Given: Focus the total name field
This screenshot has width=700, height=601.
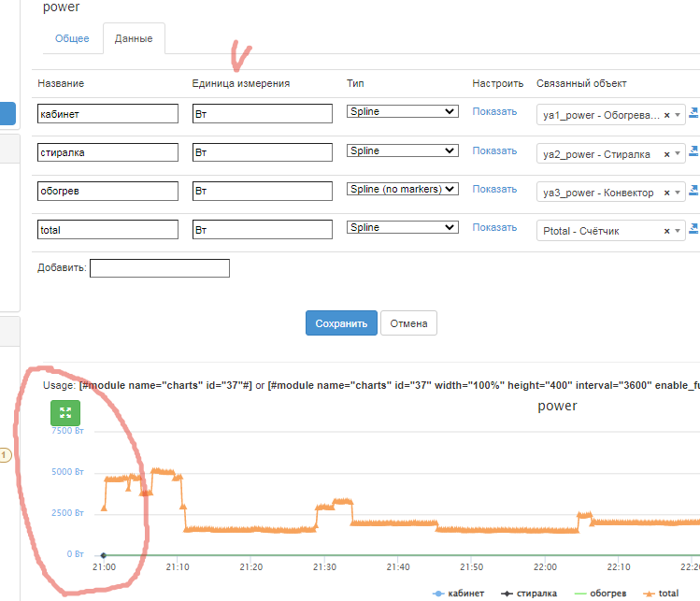Looking at the screenshot, I should pyautogui.click(x=108, y=230).
